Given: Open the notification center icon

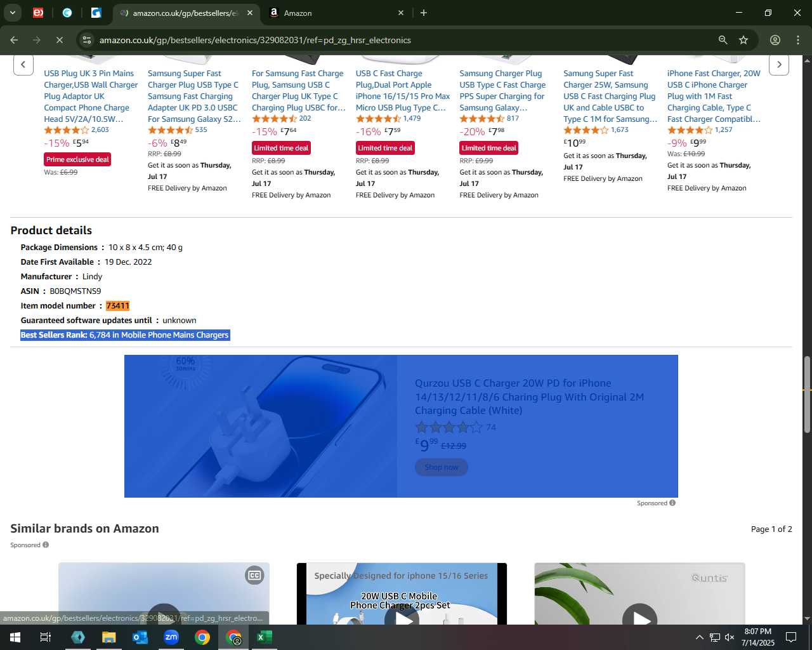Looking at the screenshot, I should tap(791, 637).
